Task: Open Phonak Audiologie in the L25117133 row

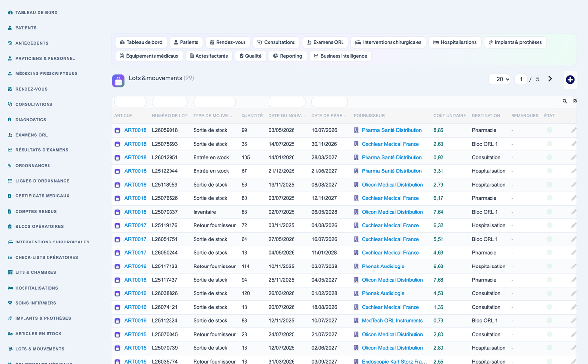Action: tap(383, 267)
